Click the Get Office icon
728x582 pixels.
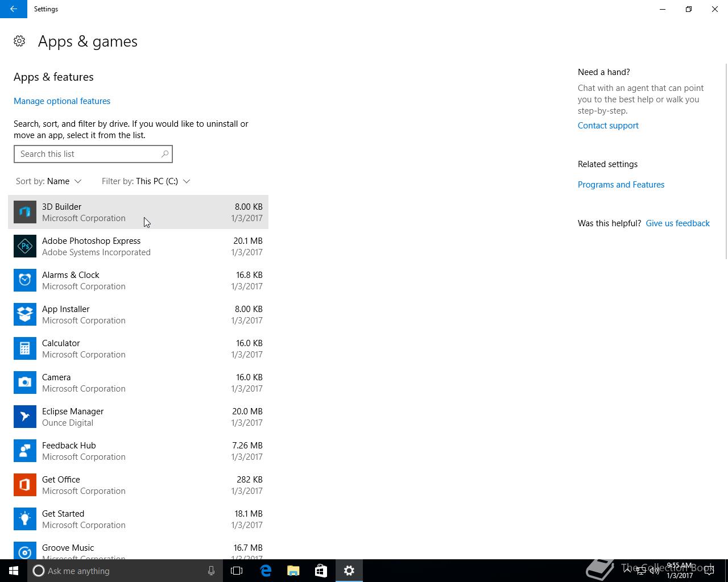pos(25,485)
